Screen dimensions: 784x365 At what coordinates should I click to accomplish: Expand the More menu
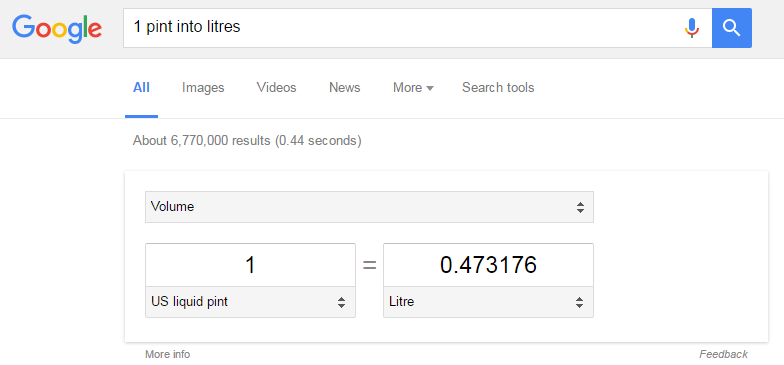413,88
